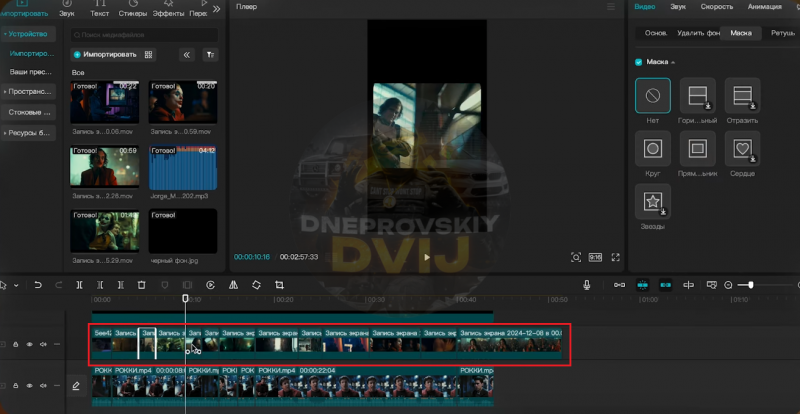Click the Импортировать button

point(106,55)
